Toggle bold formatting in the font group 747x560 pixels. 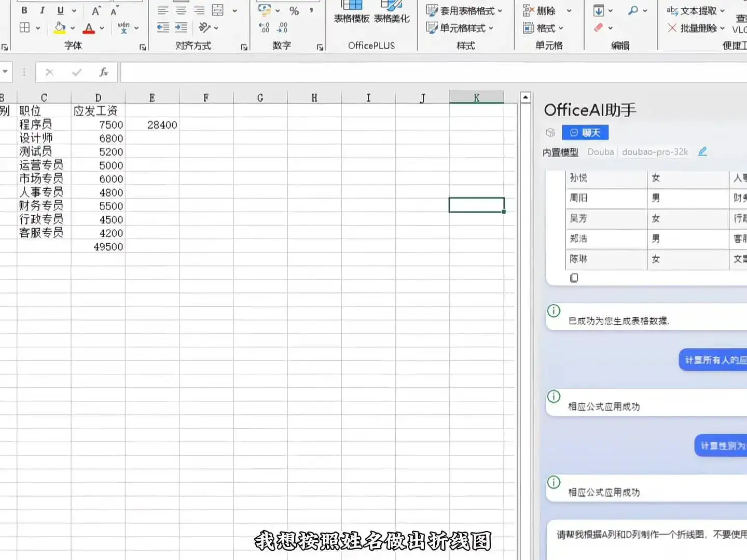pos(23,10)
